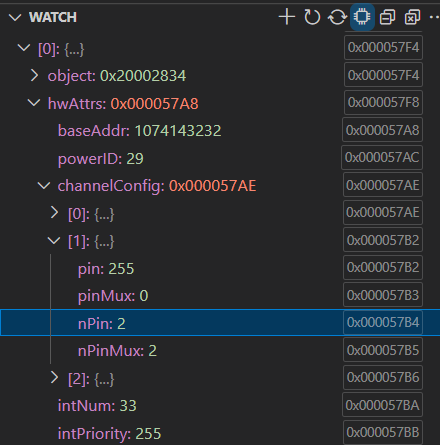The height and width of the screenshot is (445, 440).
Task: Select the powerID 29 row
Action: pos(220,158)
